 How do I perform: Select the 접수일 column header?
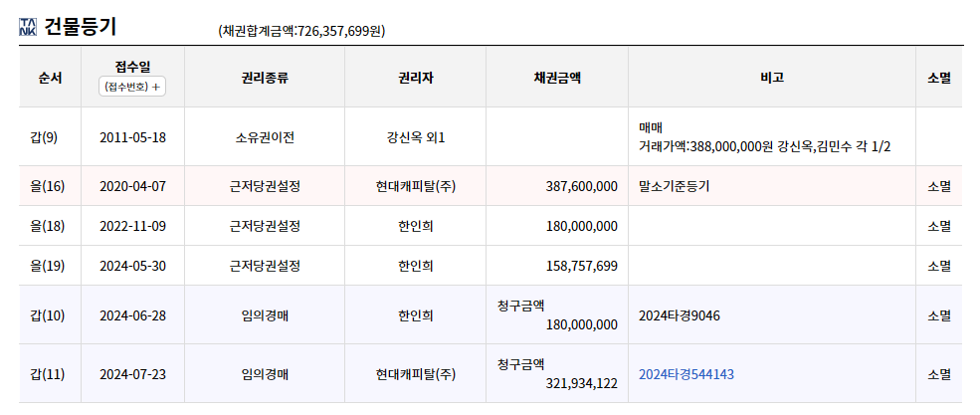[x=132, y=66]
